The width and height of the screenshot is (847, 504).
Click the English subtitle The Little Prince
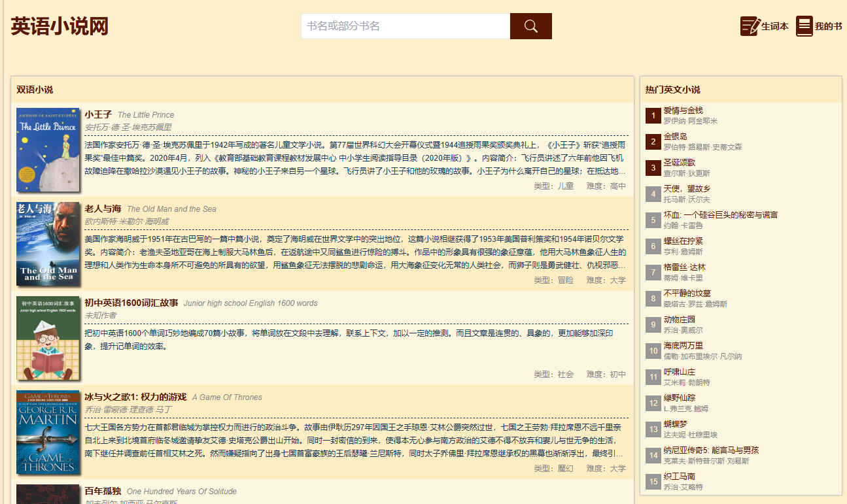tap(146, 115)
